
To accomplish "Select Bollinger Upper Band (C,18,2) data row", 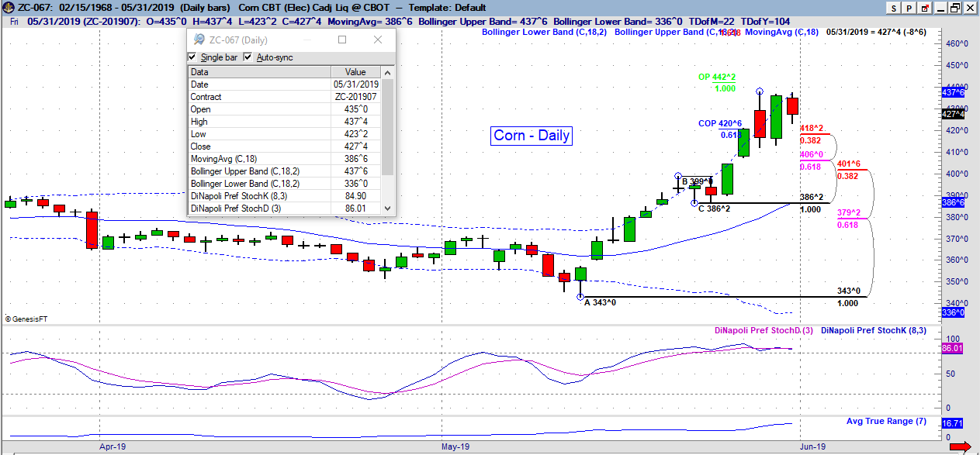I will pos(284,171).
